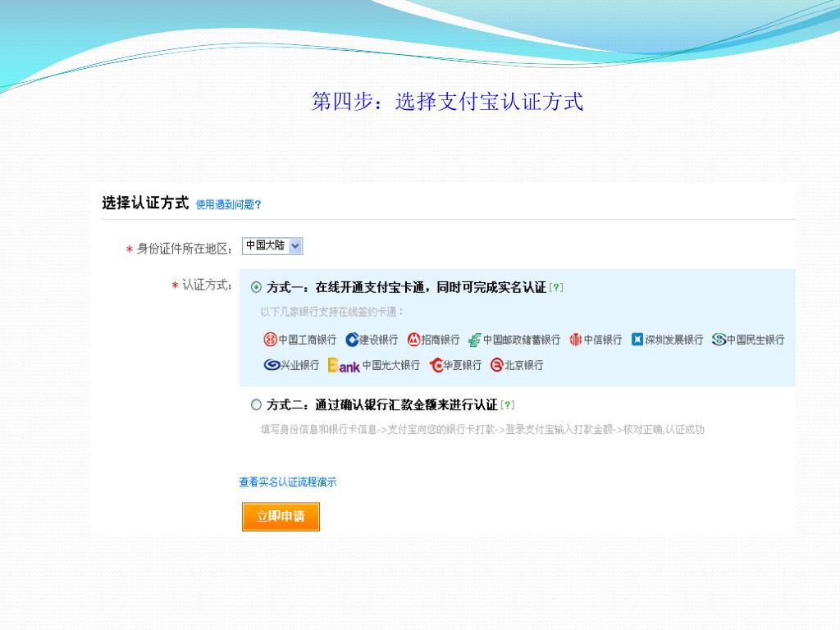The image size is (840, 630).
Task: Click the China Merchants Bank logo icon
Action: pyautogui.click(x=413, y=339)
